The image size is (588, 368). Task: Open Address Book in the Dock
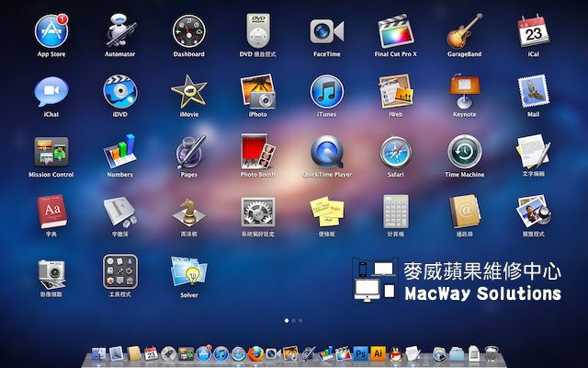(x=133, y=353)
